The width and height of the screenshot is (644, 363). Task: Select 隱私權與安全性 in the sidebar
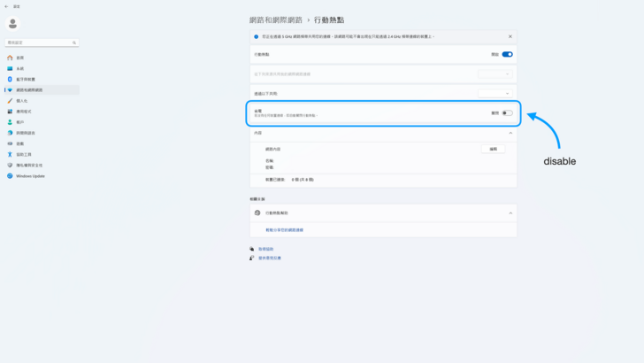point(28,165)
